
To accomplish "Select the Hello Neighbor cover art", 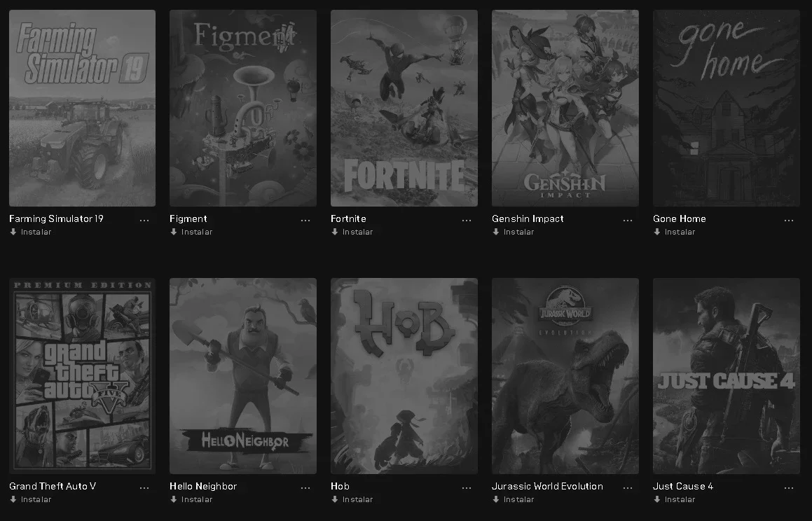I will 243,376.
